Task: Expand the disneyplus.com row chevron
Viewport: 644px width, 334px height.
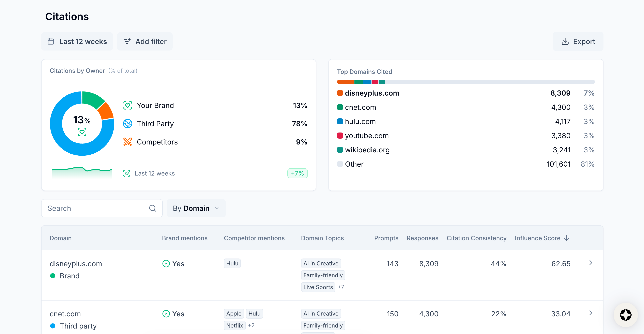Action: pyautogui.click(x=591, y=263)
